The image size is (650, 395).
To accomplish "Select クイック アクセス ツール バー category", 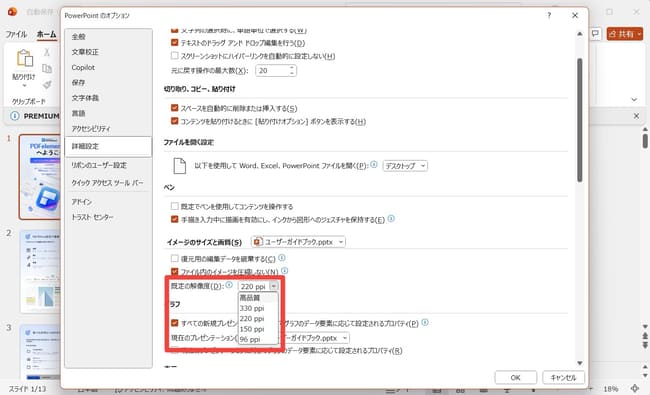I will (109, 183).
